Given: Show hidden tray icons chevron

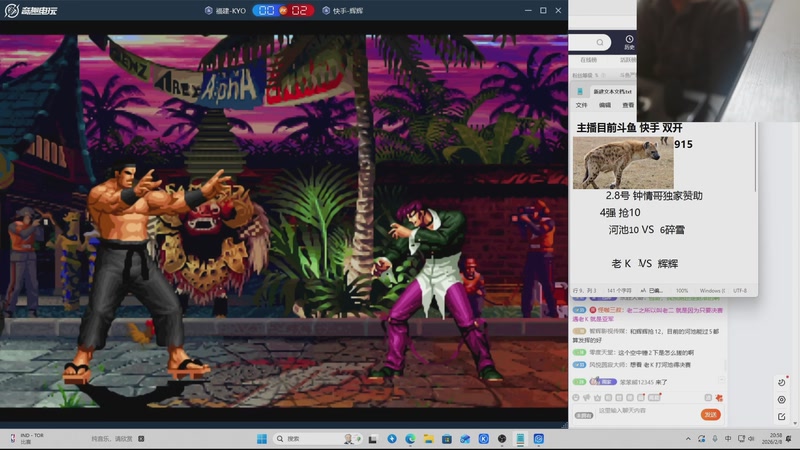Looking at the screenshot, I should 688,439.
